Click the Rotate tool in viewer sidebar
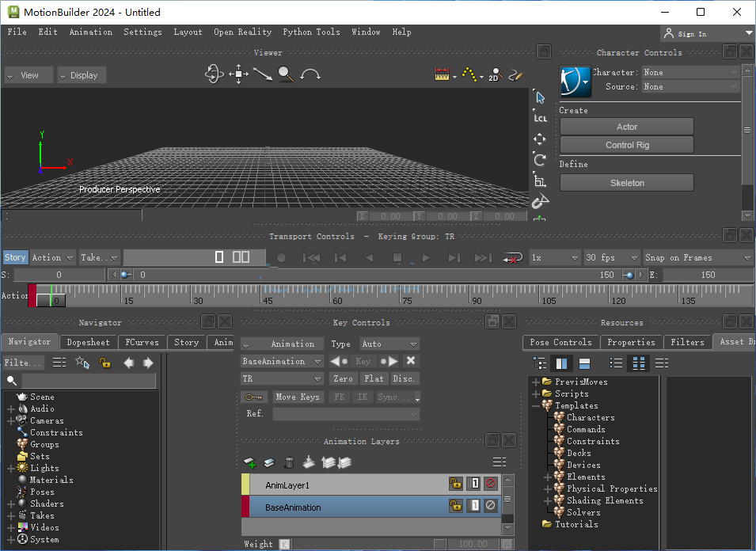This screenshot has height=551, width=756. pyautogui.click(x=540, y=160)
